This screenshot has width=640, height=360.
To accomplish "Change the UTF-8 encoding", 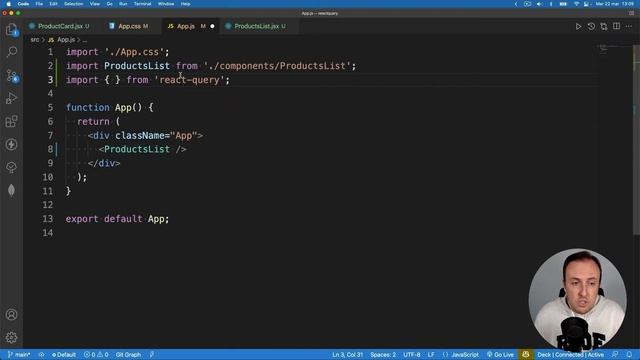I will tap(412, 355).
